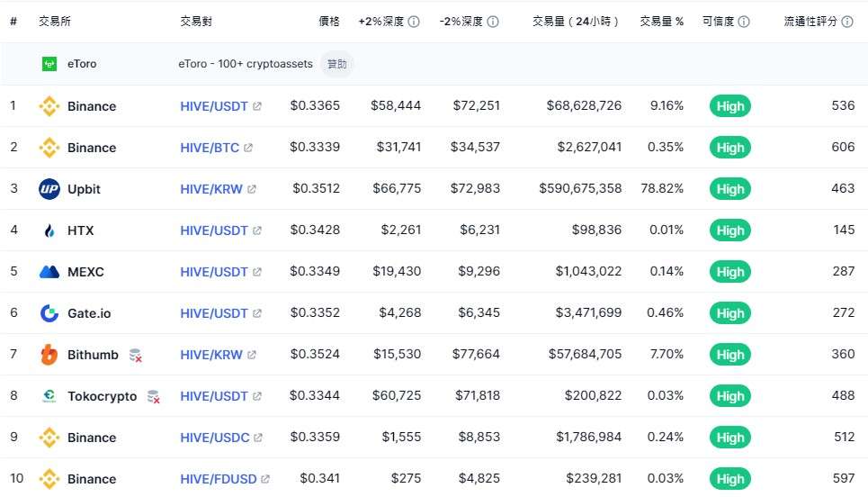Click the MEXC exchange logo icon
Screen dimensions: 868x497
coord(49,272)
